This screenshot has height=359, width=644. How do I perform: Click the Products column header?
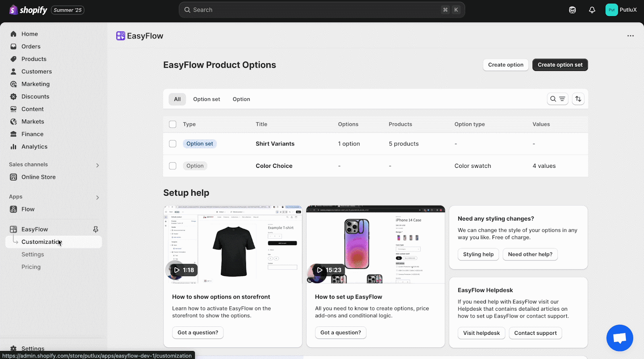click(x=400, y=124)
